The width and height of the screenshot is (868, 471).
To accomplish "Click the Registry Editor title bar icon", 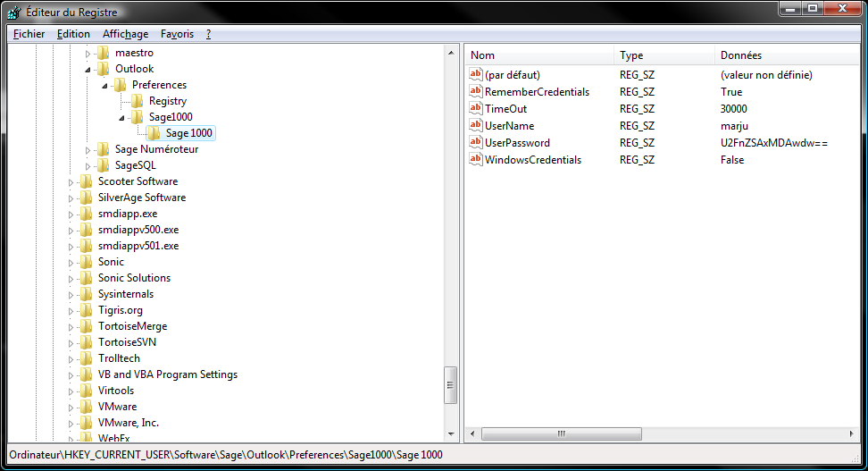I will point(14,12).
